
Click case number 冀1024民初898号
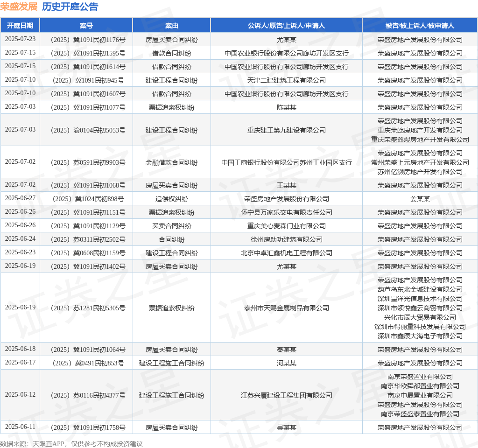(99, 199)
